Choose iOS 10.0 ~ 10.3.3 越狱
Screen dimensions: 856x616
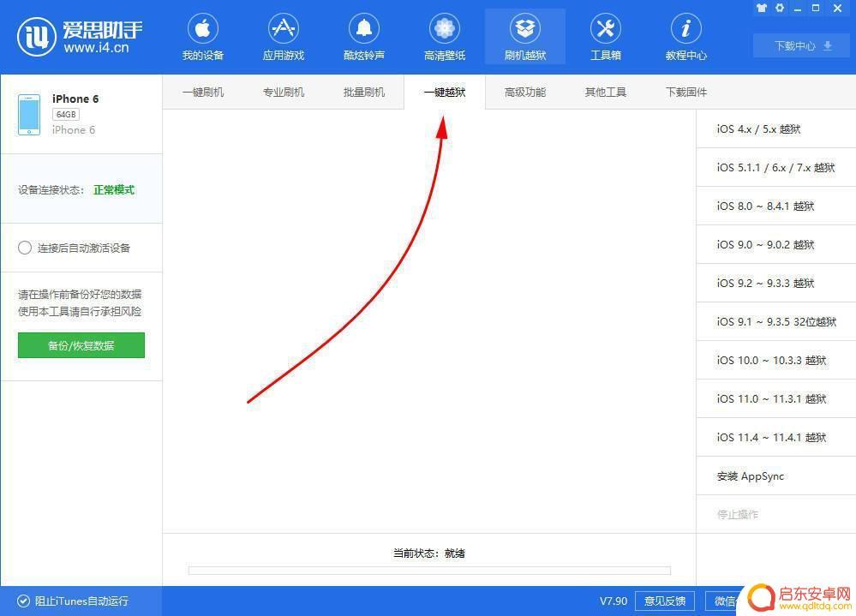coord(775,360)
